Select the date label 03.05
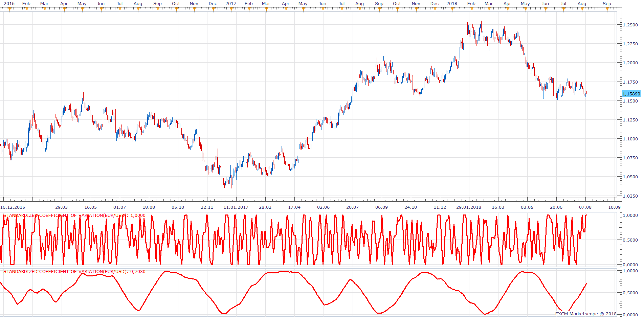 tap(527, 207)
